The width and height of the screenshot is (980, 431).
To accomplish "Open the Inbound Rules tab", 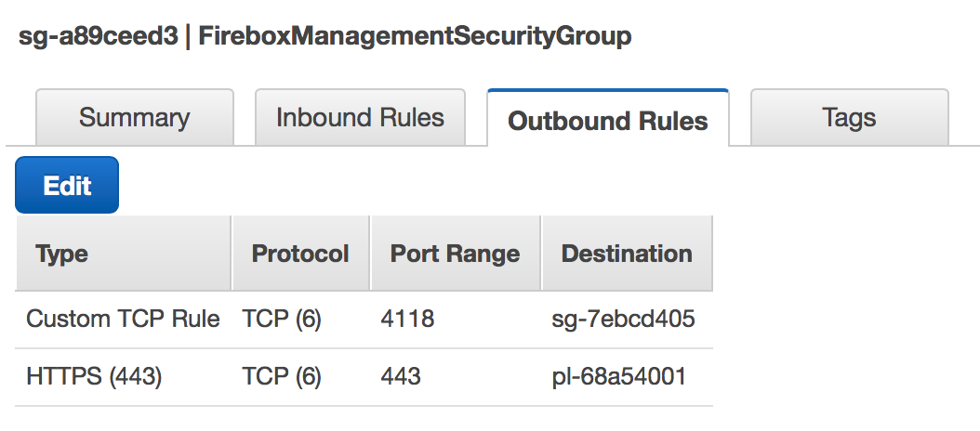I will tap(360, 118).
